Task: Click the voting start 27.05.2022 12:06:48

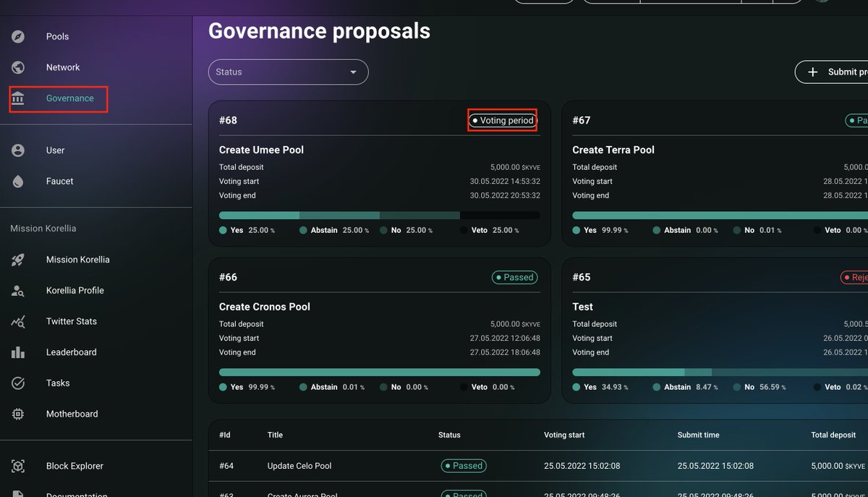Action: point(505,339)
